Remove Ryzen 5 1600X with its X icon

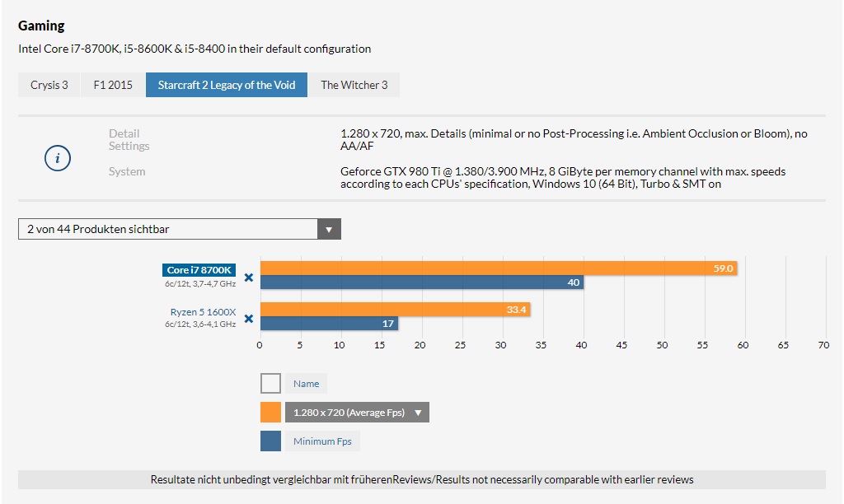249,319
